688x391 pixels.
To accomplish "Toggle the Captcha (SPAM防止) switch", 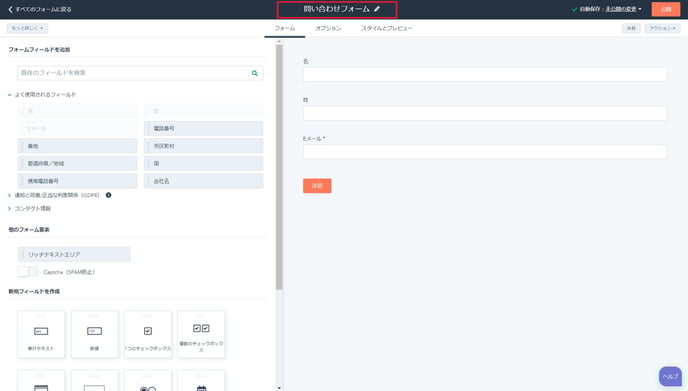I will click(28, 272).
